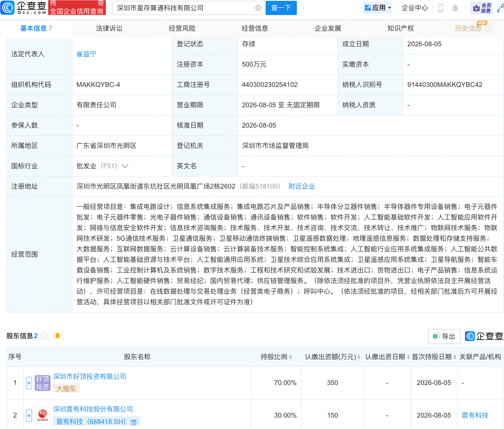The width and height of the screenshot is (504, 429).
Task: Switch to 法律诉讼 tab
Action: coord(109,28)
